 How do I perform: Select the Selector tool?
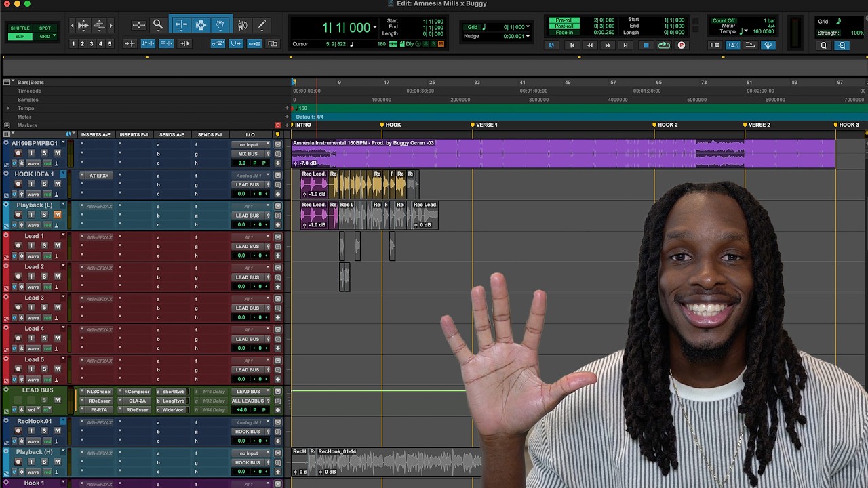tap(201, 25)
